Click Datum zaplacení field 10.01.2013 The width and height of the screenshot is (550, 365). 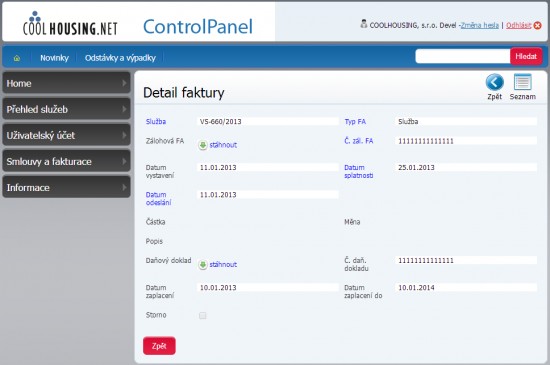click(x=268, y=288)
